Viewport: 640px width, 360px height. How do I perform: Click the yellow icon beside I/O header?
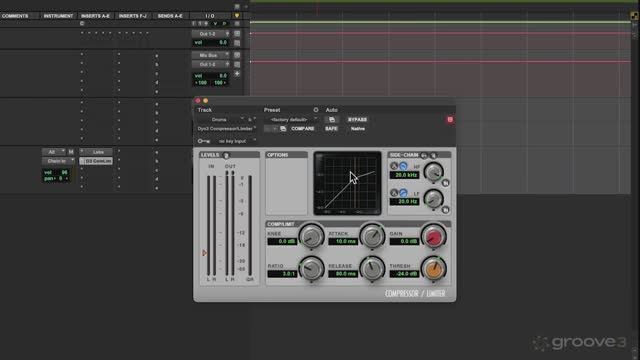[x=237, y=16]
